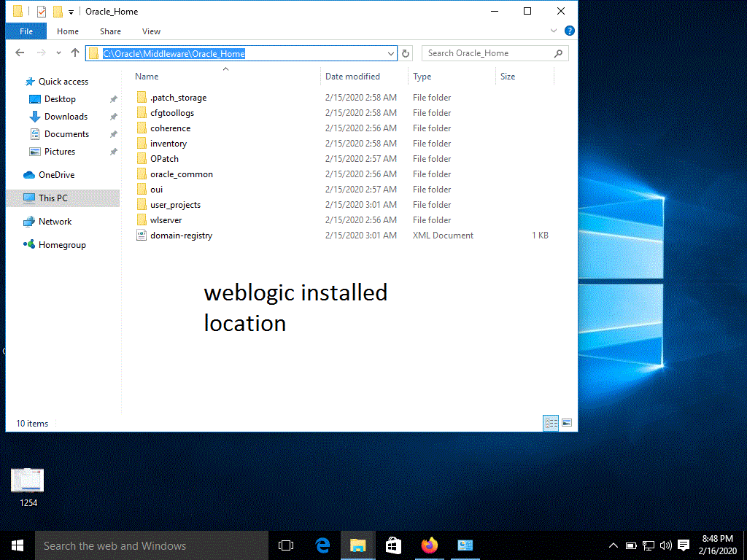Switch to Large icons view layout
The width and height of the screenshot is (747, 560).
point(567,423)
